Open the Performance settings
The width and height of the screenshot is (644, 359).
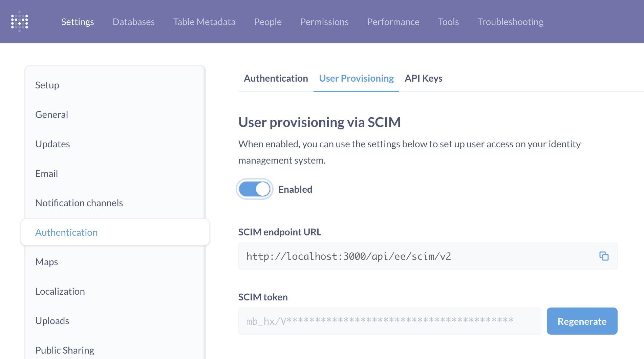point(393,22)
